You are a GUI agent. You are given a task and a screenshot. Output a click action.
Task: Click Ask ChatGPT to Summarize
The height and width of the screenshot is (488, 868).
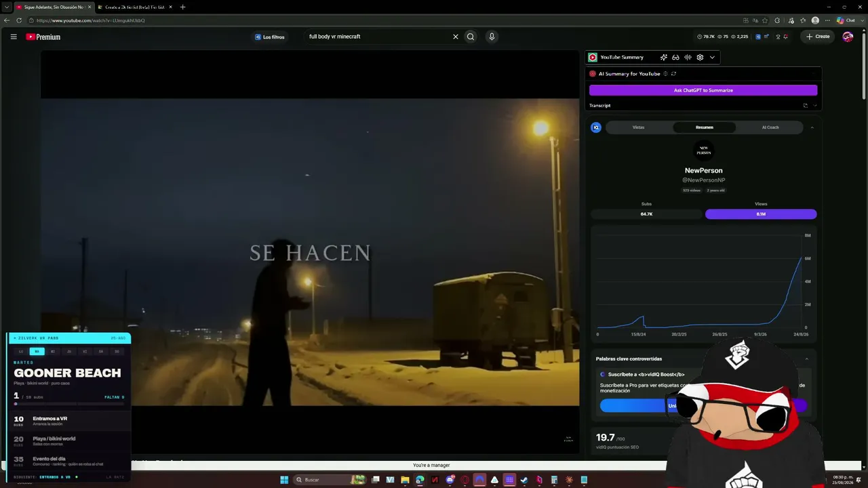[703, 90]
